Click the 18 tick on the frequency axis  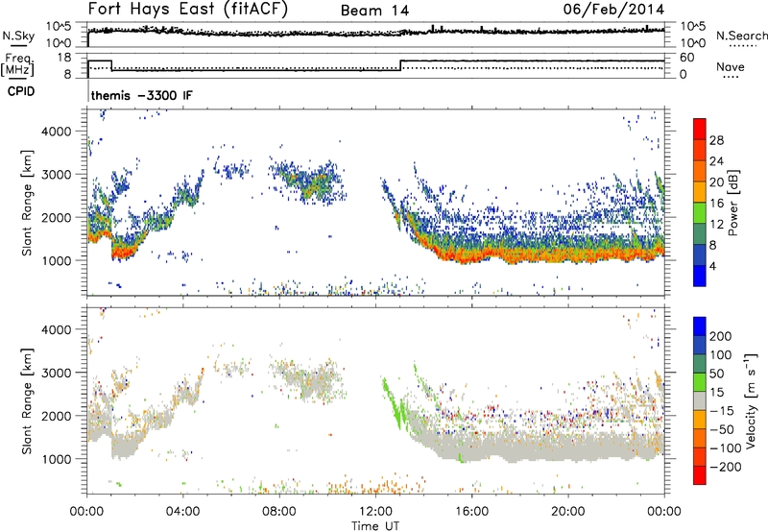pos(64,58)
